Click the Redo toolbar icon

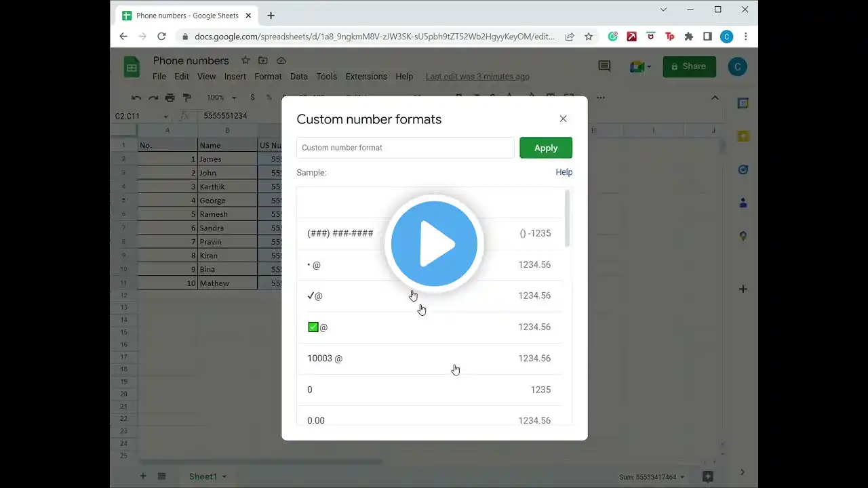pos(153,98)
